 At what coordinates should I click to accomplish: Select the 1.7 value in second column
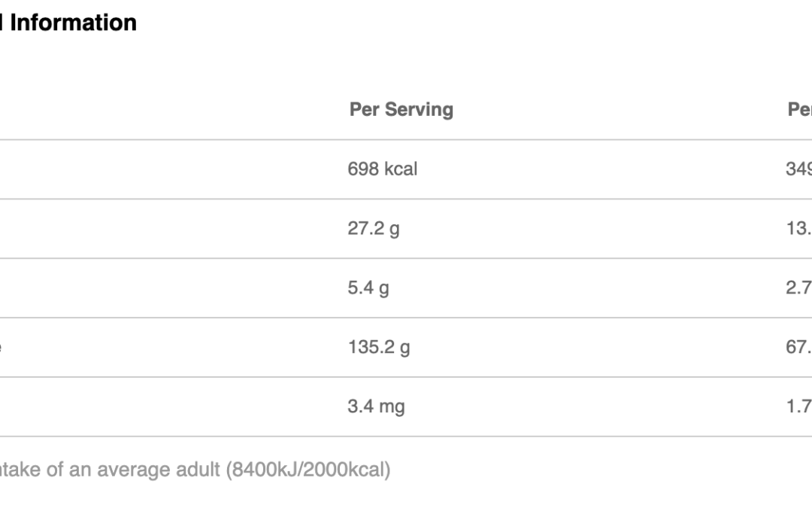(798, 407)
